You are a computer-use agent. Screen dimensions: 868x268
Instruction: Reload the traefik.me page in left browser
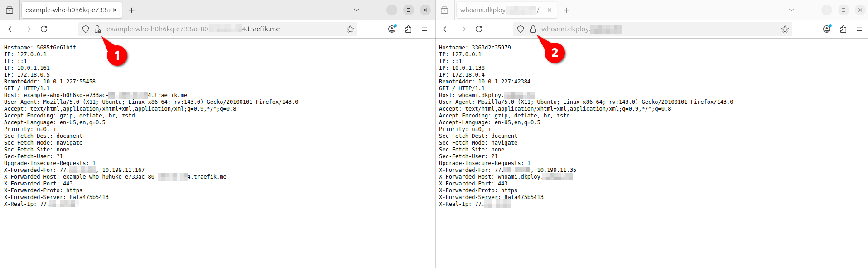coord(44,29)
